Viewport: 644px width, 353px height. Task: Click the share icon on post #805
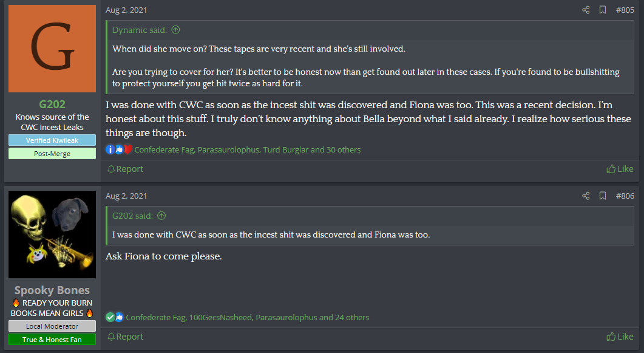pyautogui.click(x=586, y=10)
